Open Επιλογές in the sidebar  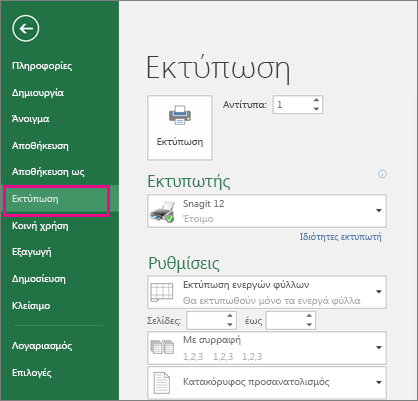pos(32,372)
